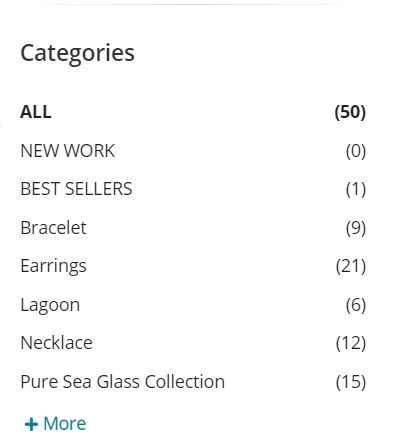
Task: Click the (21) count for Earrings
Action: coord(351,266)
